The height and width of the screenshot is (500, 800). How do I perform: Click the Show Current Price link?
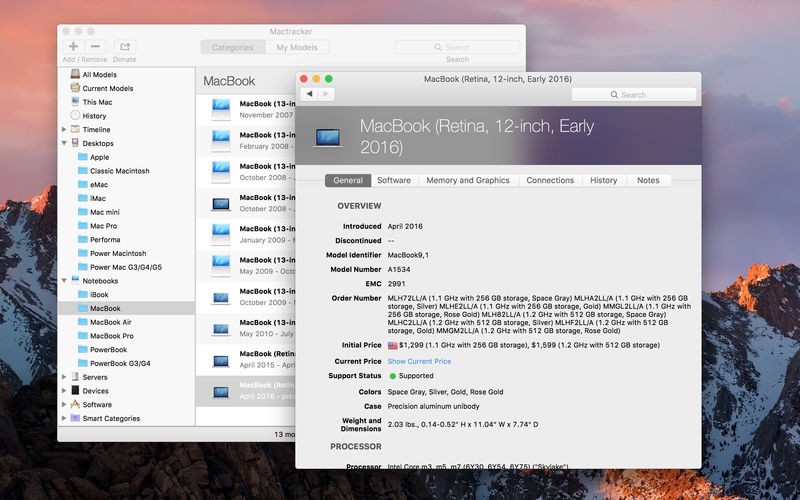coord(419,361)
